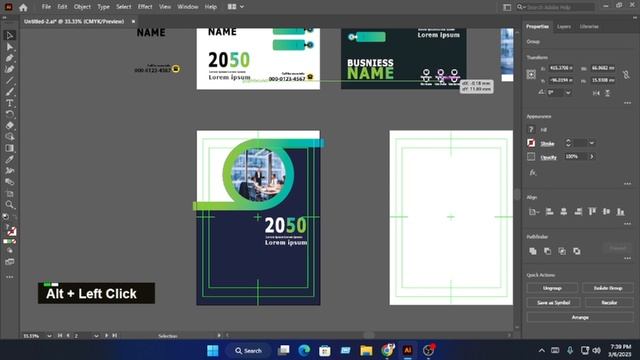Open the Type menu
Screen dimensions: 640x360
tap(103, 7)
